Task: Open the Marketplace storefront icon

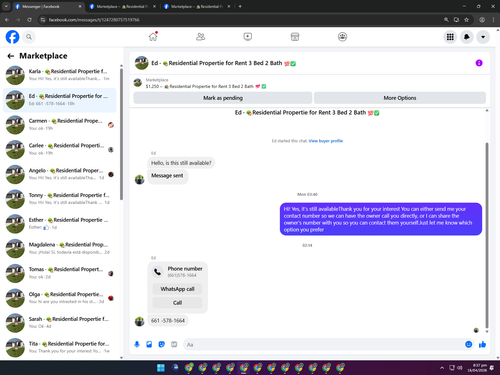Action: [x=295, y=36]
